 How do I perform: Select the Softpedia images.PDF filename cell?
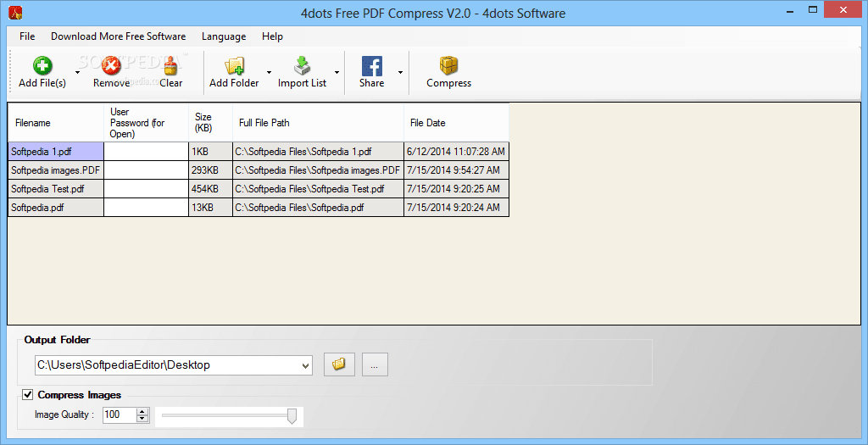pyautogui.click(x=56, y=170)
